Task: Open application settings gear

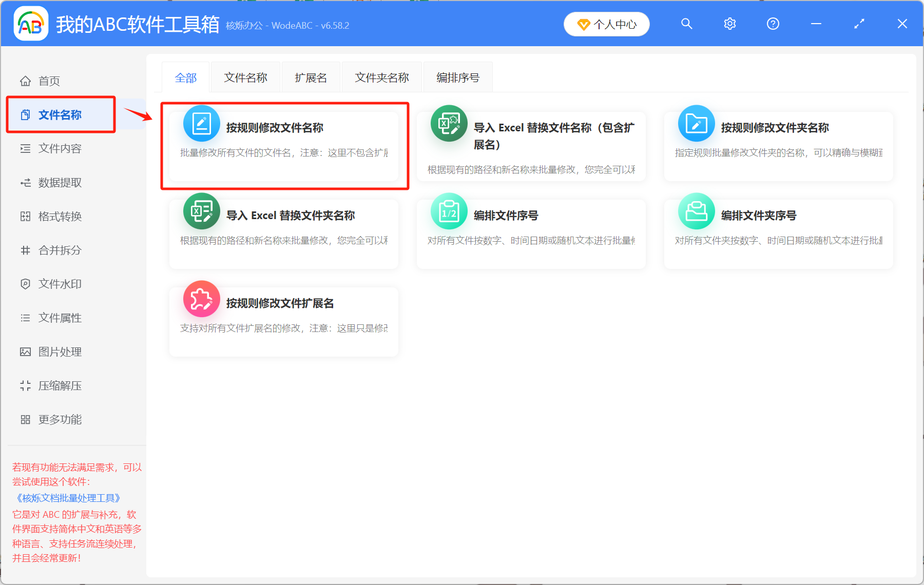Action: 729,24
